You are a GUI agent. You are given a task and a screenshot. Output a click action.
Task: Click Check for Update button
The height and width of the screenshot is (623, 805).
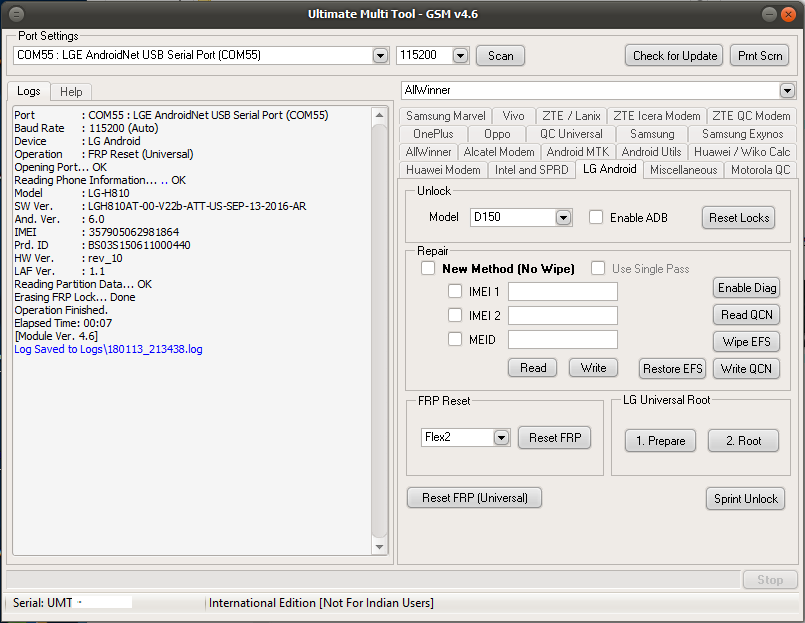(x=674, y=55)
